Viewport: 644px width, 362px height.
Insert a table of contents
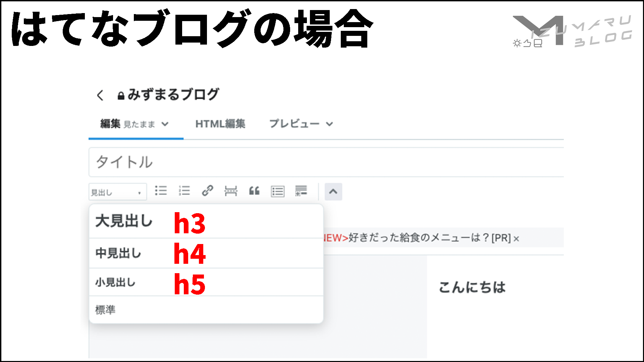(278, 191)
